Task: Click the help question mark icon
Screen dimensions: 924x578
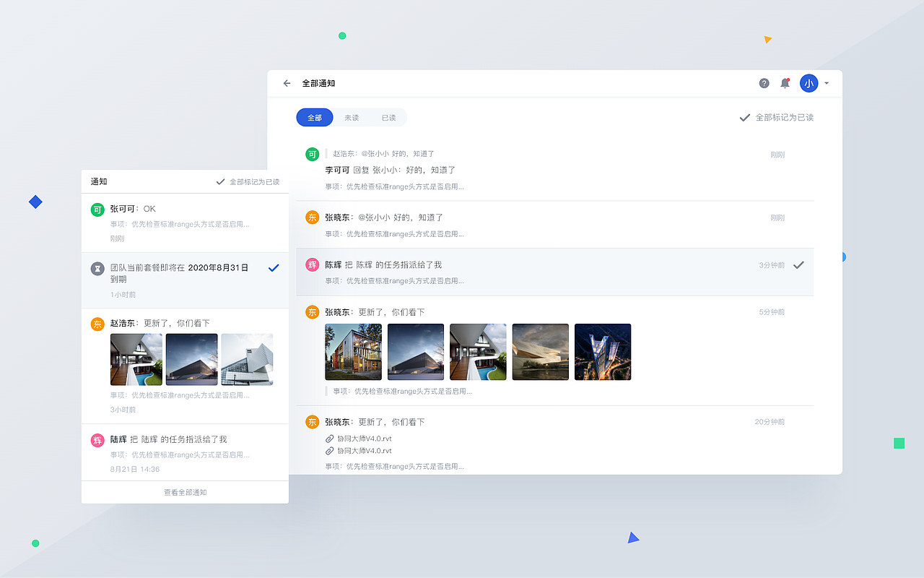Action: pos(764,83)
